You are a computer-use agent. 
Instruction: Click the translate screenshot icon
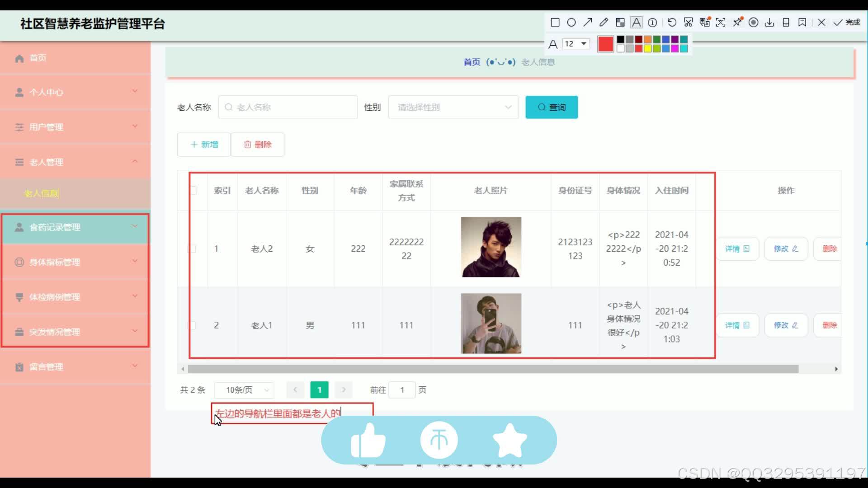tap(704, 22)
